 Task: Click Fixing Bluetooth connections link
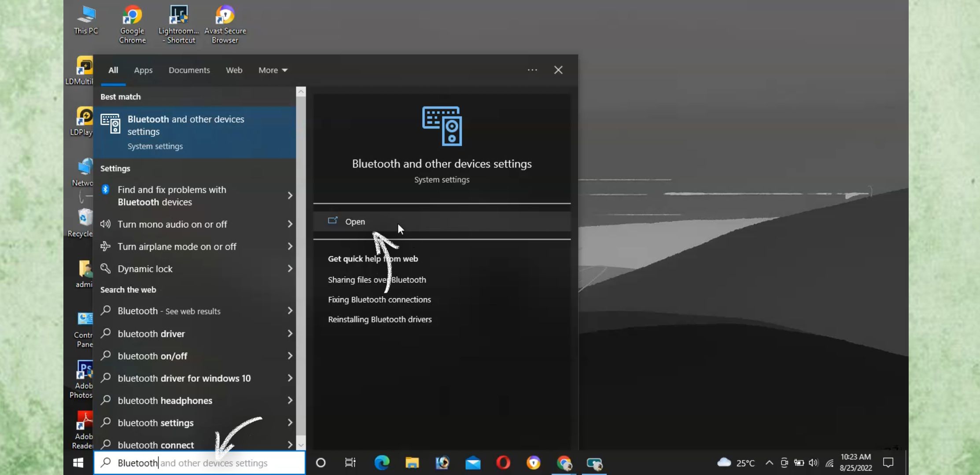coord(379,299)
